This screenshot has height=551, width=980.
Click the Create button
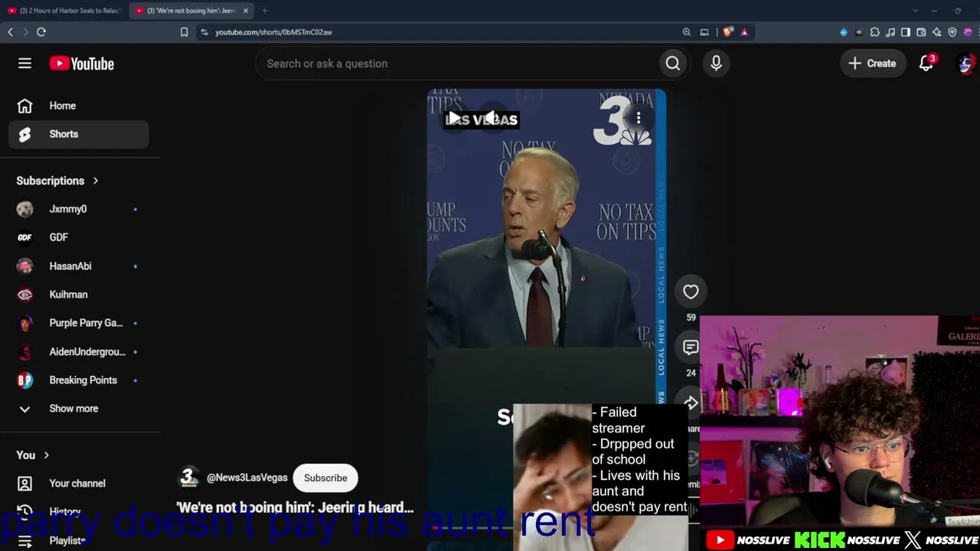(x=872, y=64)
